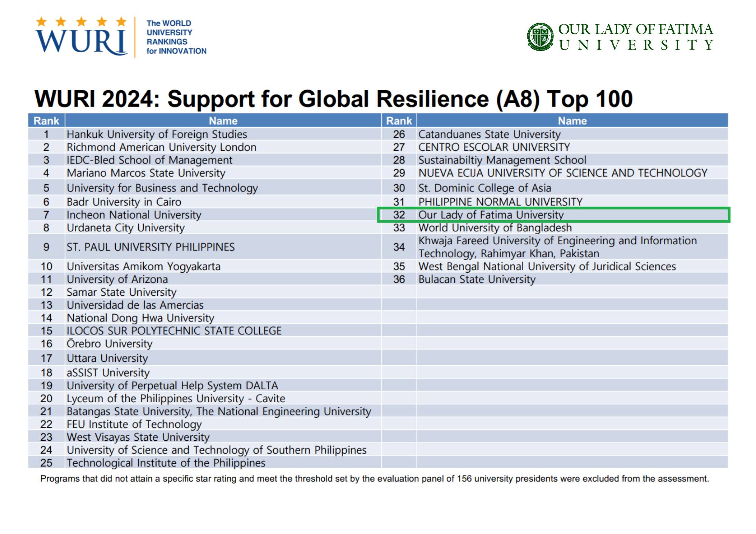Click 'Sustainabiltiy Management School'
Viewport: 756px width, 534px height.
(x=502, y=160)
